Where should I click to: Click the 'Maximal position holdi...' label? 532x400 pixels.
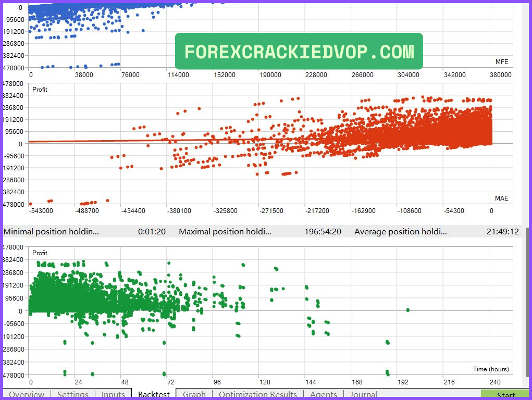pyautogui.click(x=225, y=232)
